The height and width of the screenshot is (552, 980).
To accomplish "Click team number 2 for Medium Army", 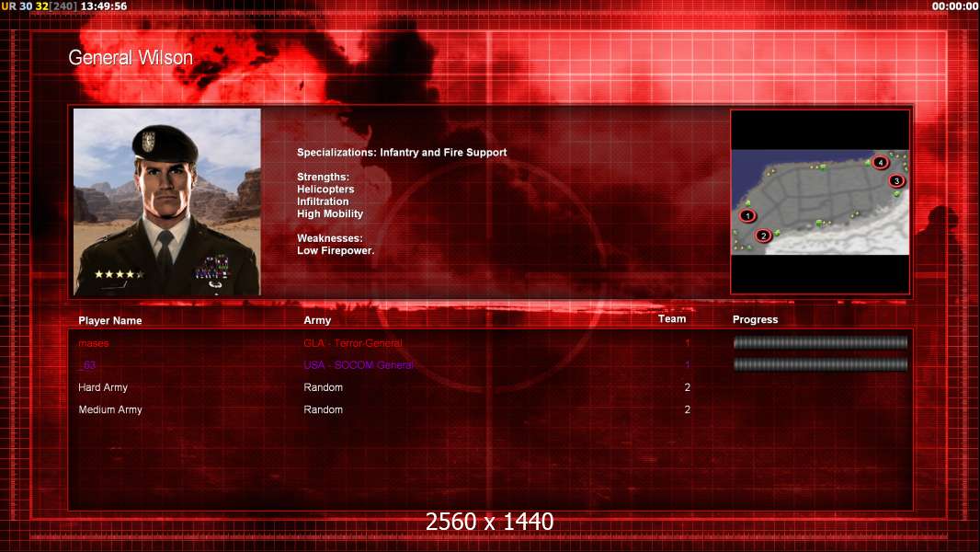I will coord(688,409).
